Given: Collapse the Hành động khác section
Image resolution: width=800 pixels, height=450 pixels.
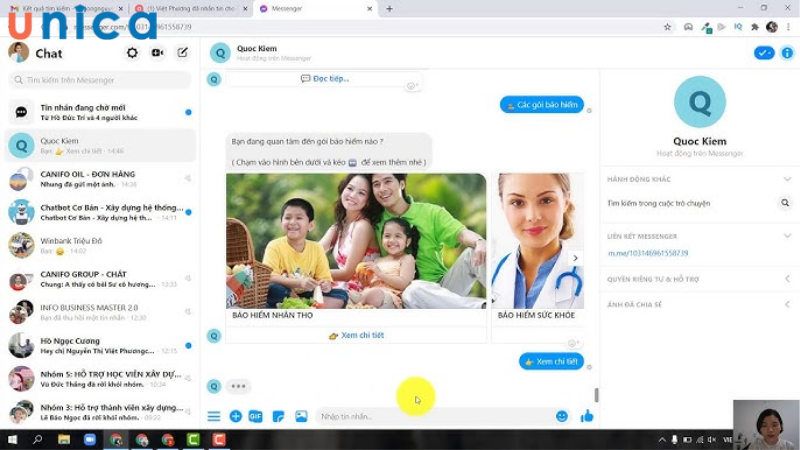Looking at the screenshot, I should (787, 179).
